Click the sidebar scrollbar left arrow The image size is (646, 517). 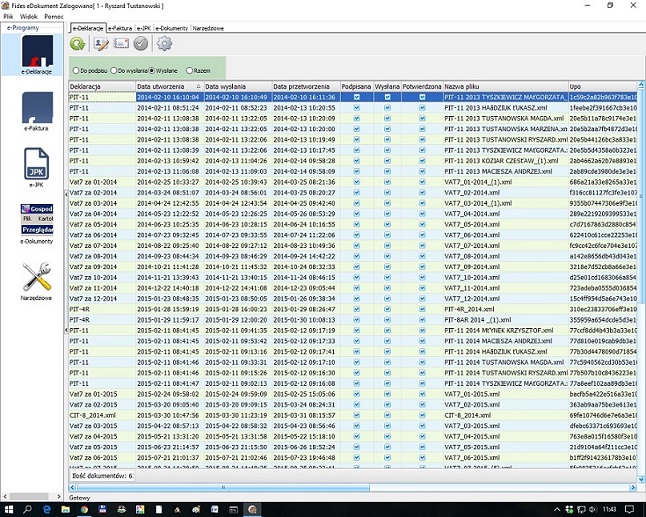coord(5,496)
